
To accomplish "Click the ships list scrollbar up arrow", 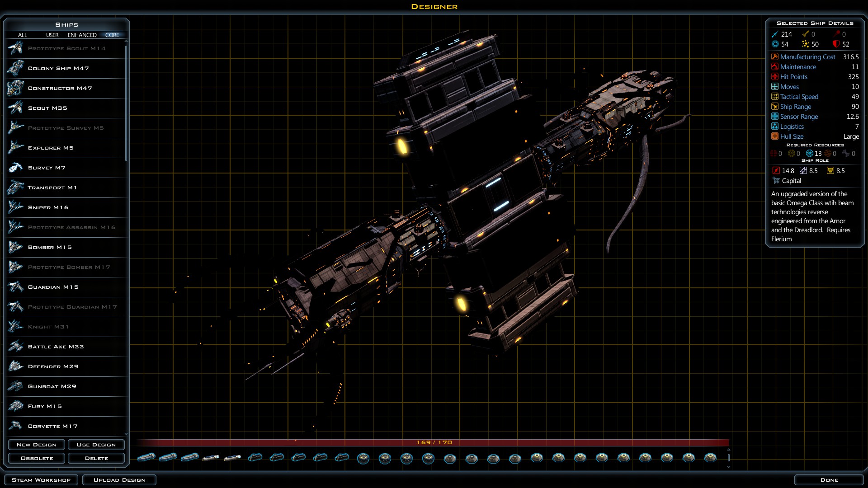I will point(126,41).
